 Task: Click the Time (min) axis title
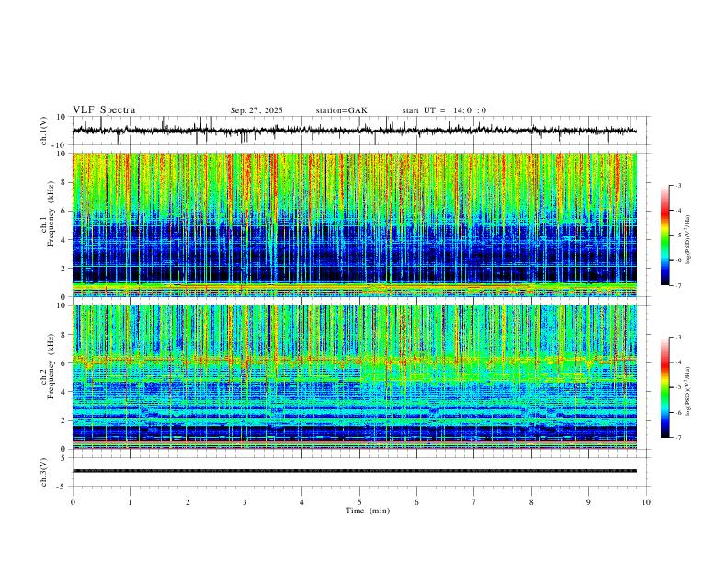tap(368, 511)
